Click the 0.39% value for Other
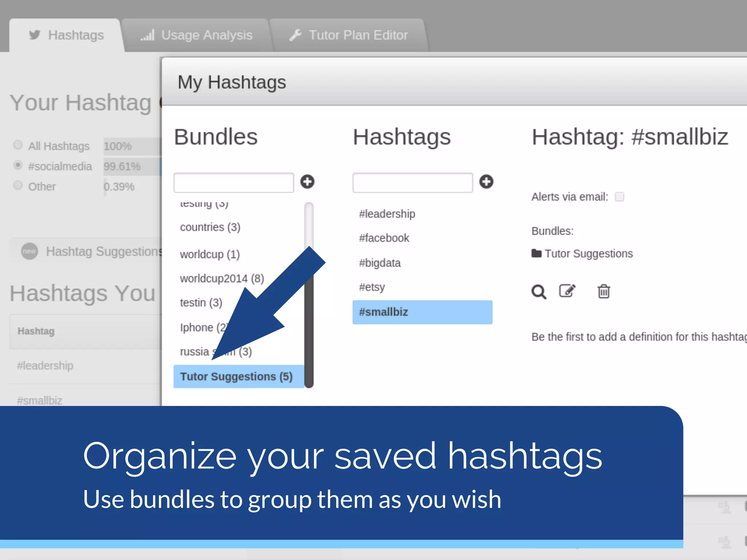This screenshot has height=560, width=747. pos(119,187)
